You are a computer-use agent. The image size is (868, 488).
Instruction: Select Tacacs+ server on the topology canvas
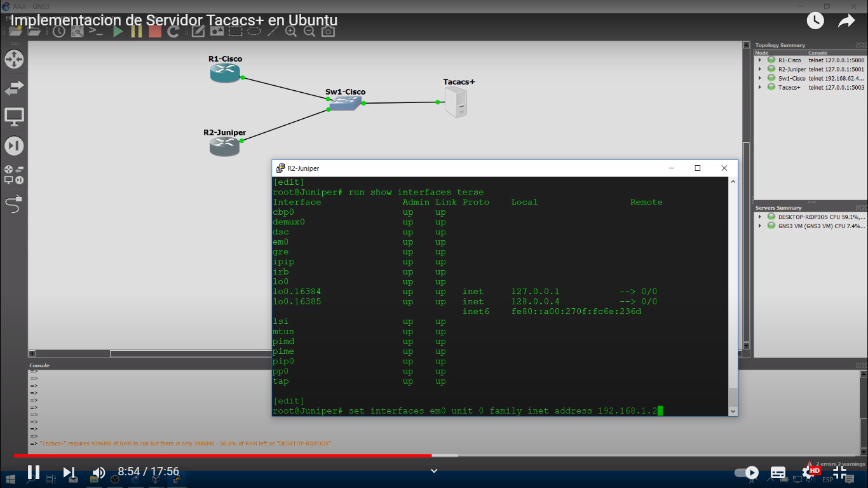456,102
